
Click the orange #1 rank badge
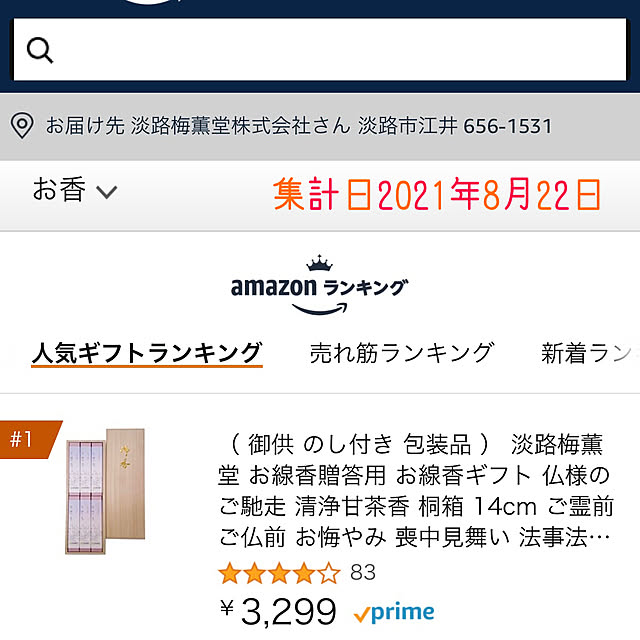pos(24,438)
